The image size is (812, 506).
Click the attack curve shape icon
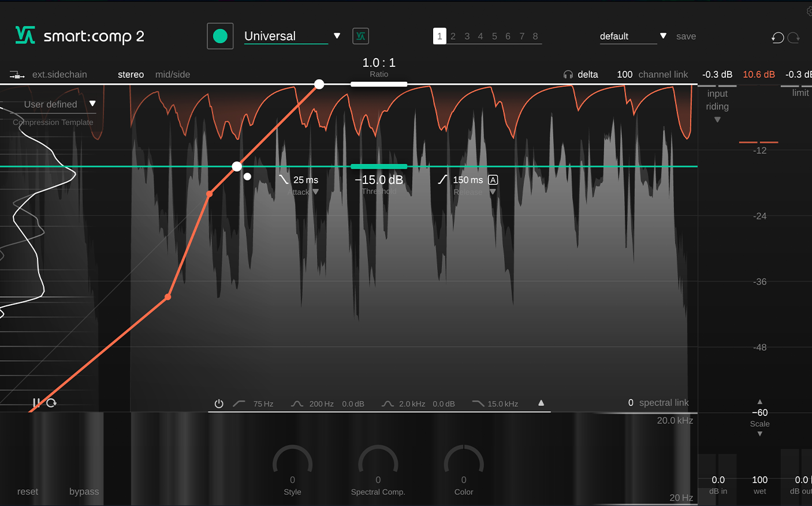tap(284, 179)
